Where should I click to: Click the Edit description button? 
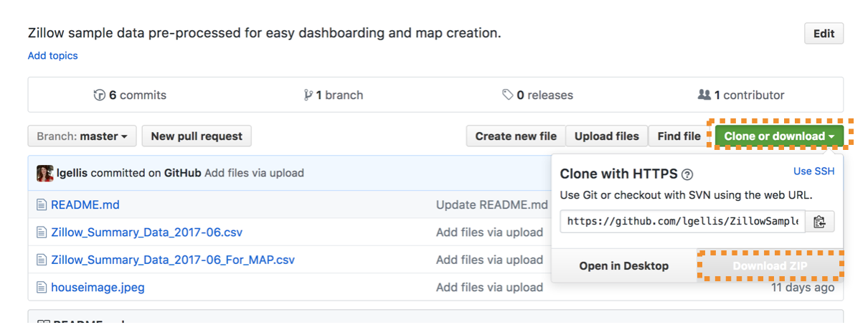tap(824, 34)
